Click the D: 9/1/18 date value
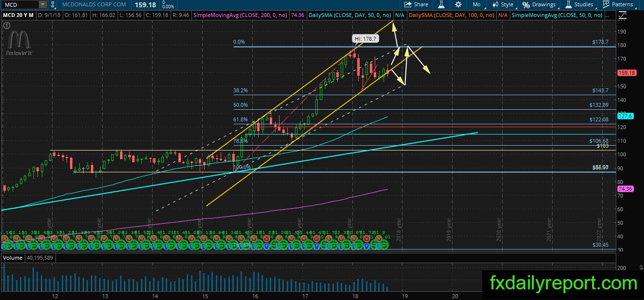This screenshot has height=300, width=644. (50, 16)
